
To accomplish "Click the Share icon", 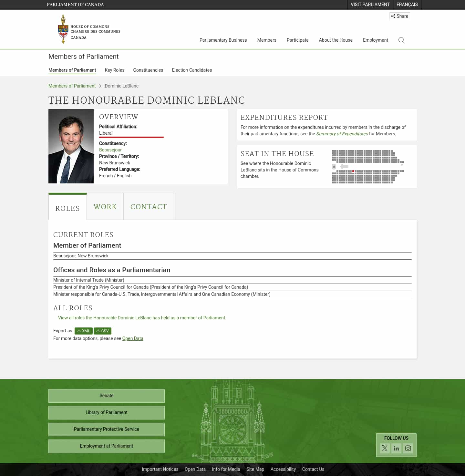I will coord(399,16).
